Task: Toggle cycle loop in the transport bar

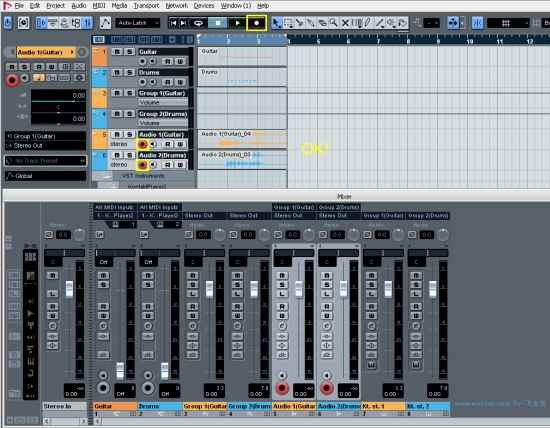Action: coord(198,23)
